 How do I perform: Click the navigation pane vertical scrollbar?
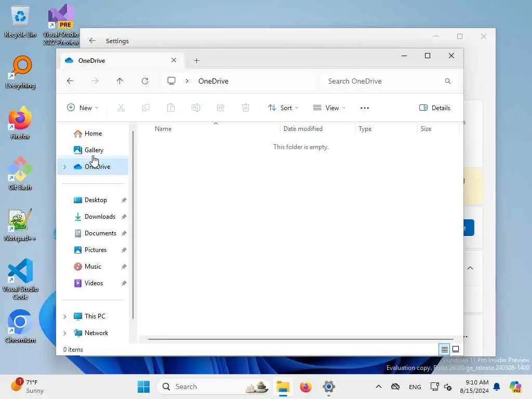click(133, 224)
